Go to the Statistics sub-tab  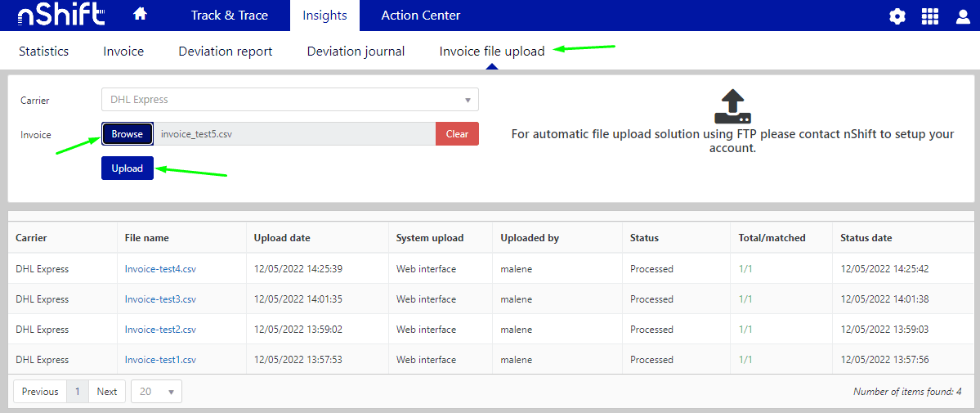click(x=43, y=52)
